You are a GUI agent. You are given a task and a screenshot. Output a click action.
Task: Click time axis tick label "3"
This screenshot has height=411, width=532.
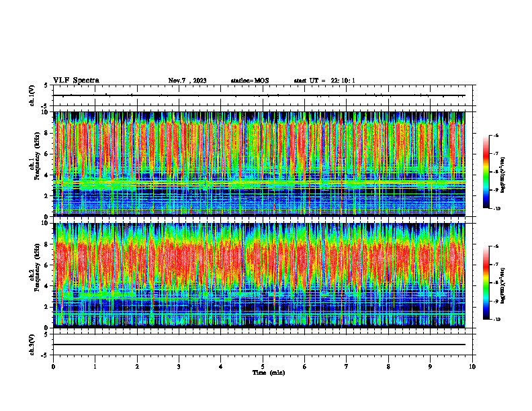179,367
